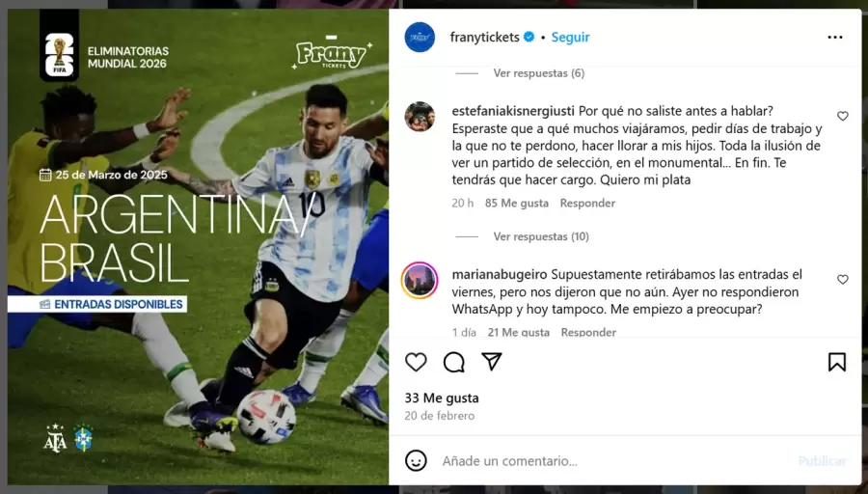
Task: Open the comment bubble icon
Action: tap(454, 362)
